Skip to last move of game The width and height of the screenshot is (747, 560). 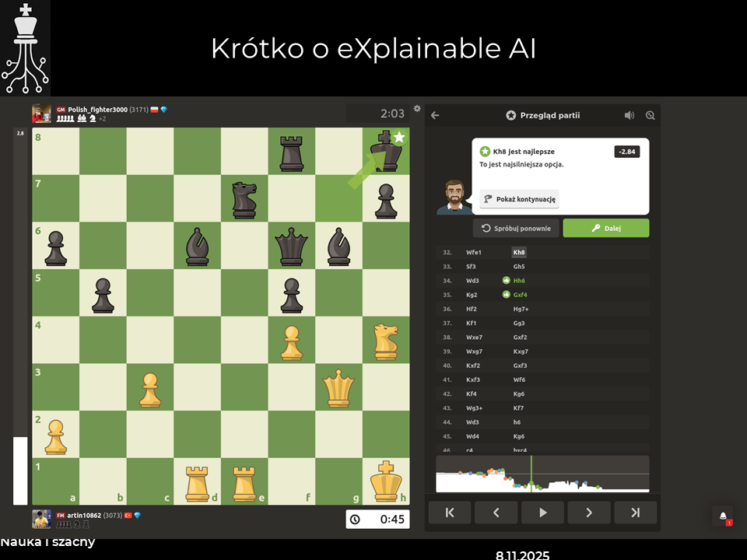click(635, 513)
